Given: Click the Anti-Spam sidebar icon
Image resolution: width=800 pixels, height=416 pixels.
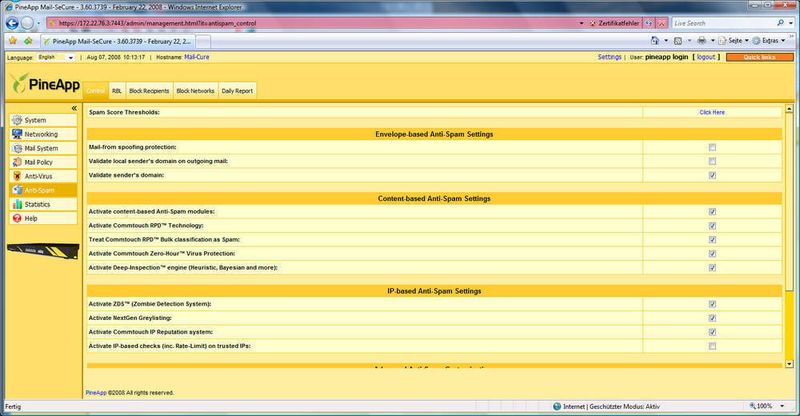Looking at the screenshot, I should (x=17, y=190).
